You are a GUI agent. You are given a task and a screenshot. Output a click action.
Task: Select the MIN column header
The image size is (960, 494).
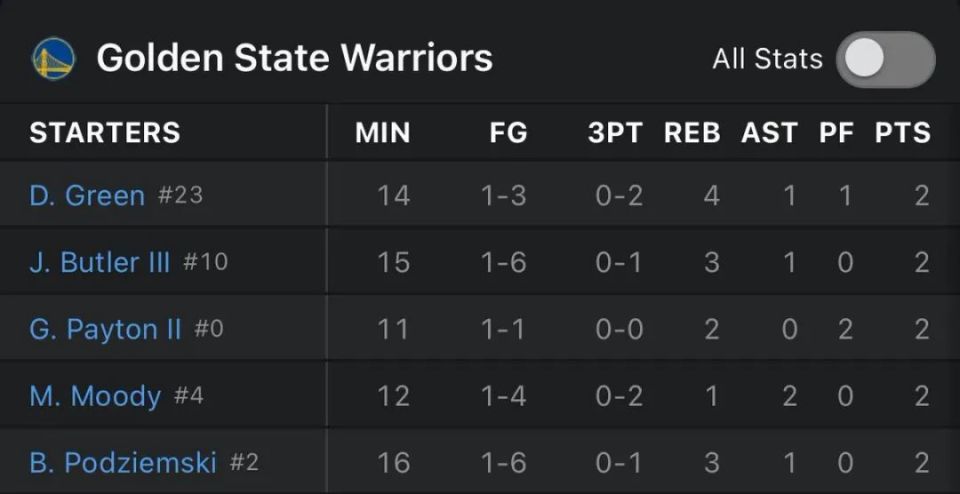point(383,133)
